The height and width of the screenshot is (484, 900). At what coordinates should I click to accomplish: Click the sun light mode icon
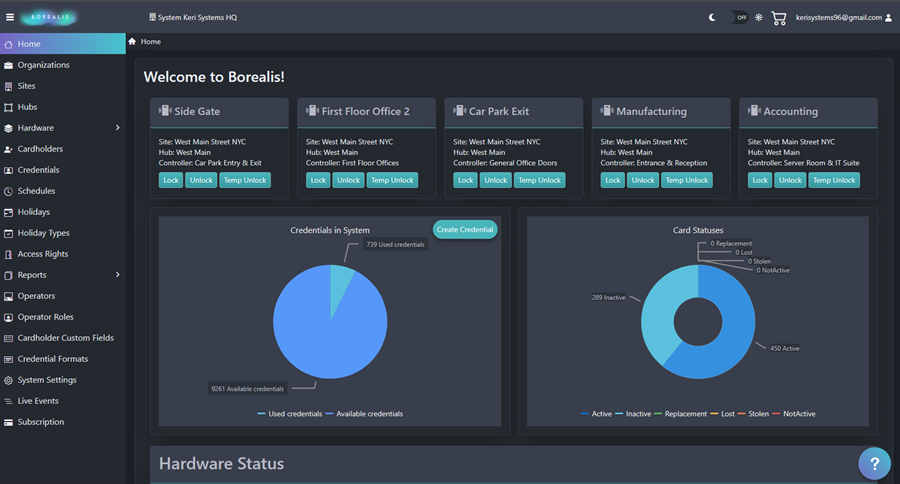pos(759,17)
